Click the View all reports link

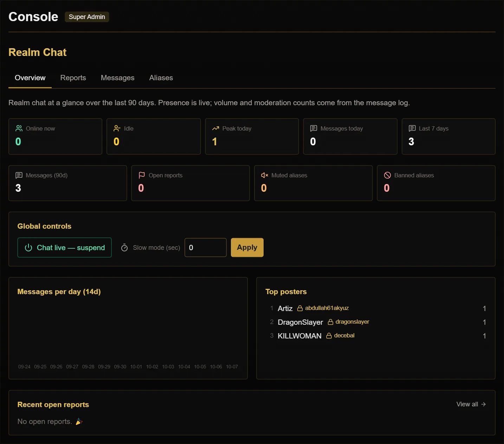pyautogui.click(x=471, y=404)
